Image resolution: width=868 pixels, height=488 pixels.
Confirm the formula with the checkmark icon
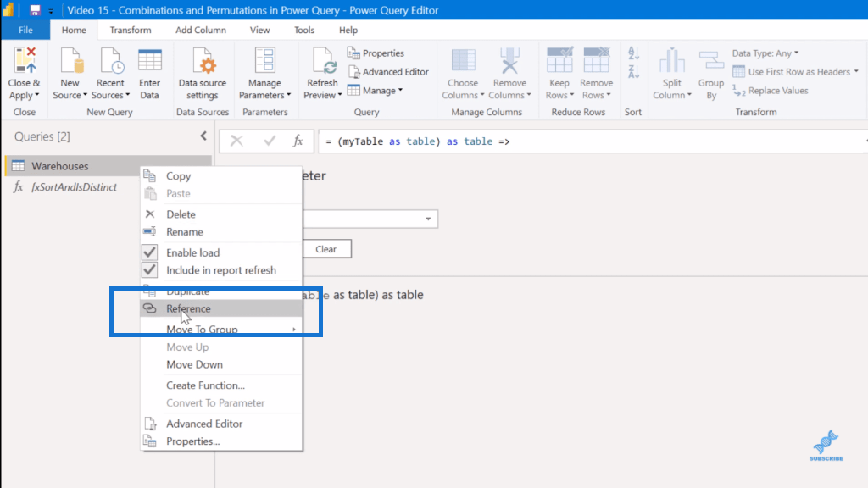(x=270, y=141)
